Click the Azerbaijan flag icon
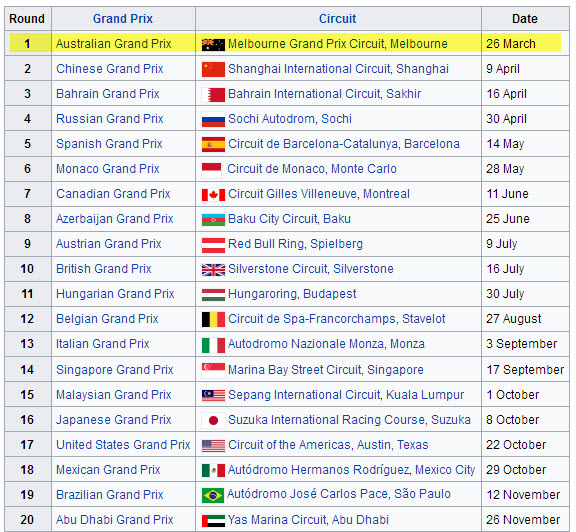 [x=213, y=220]
